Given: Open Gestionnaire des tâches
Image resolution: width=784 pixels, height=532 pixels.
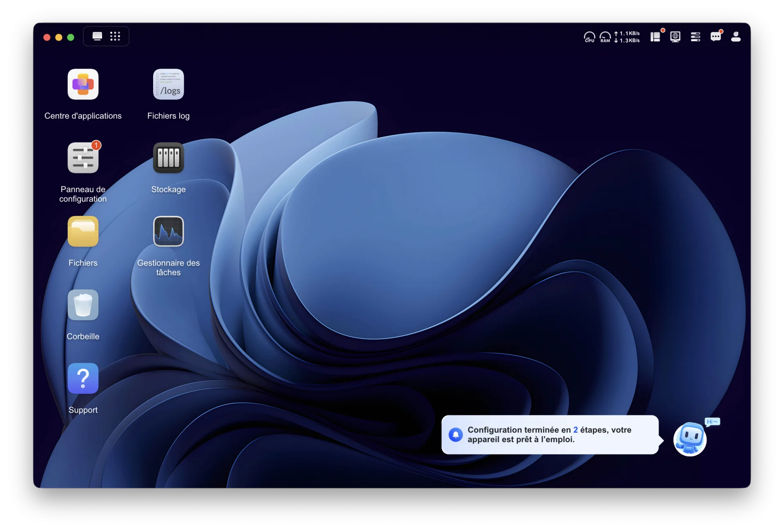Looking at the screenshot, I should (168, 231).
